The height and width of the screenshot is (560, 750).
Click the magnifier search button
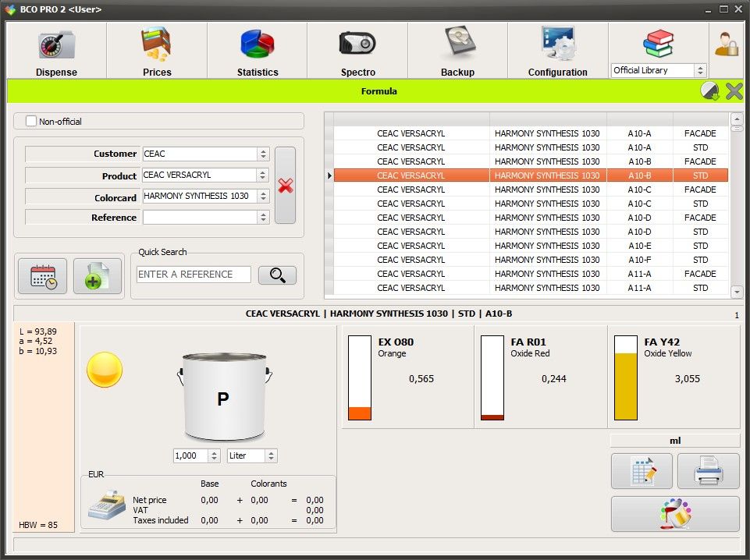tap(277, 275)
